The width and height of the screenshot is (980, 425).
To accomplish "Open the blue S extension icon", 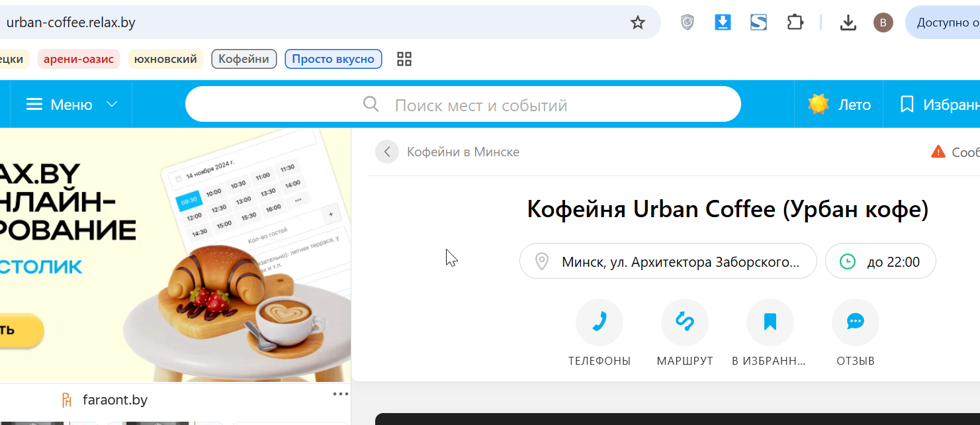I will (x=758, y=23).
